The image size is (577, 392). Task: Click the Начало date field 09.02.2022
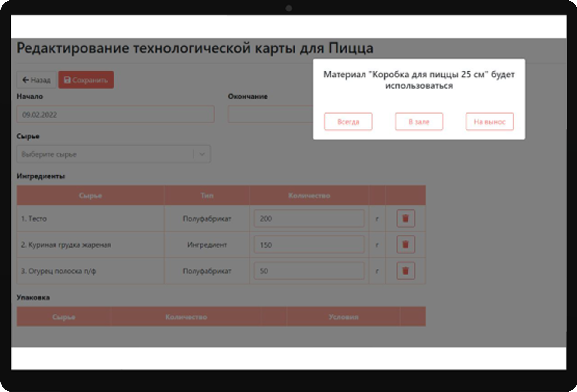[x=115, y=114]
